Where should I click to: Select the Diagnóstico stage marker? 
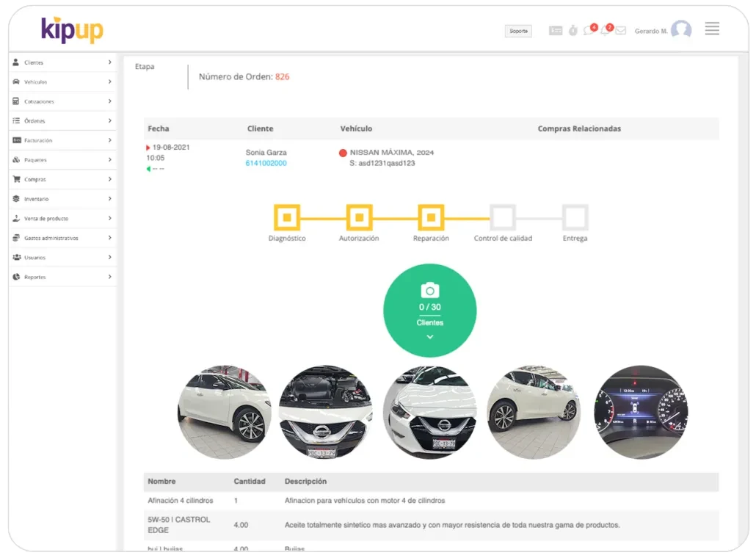tap(286, 217)
